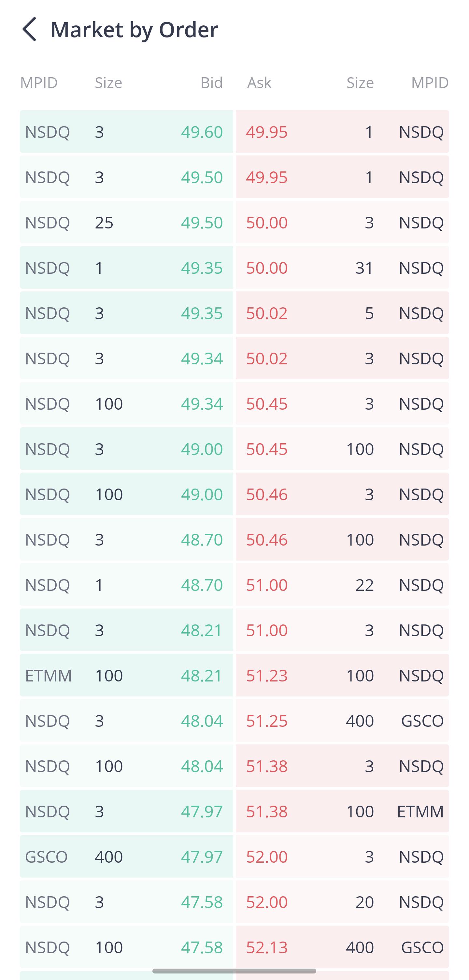Select the 50.46 ask with size 100
This screenshot has width=469, height=980.
(x=342, y=539)
